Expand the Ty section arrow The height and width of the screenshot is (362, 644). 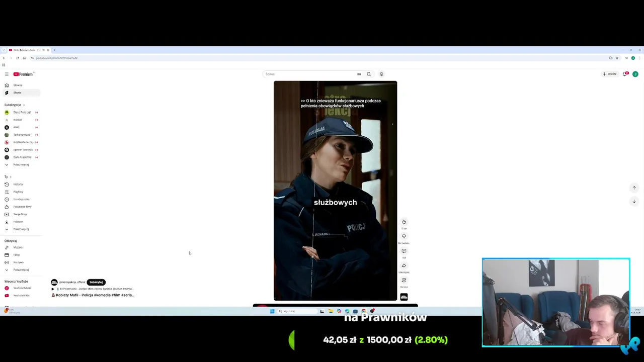coord(11,177)
